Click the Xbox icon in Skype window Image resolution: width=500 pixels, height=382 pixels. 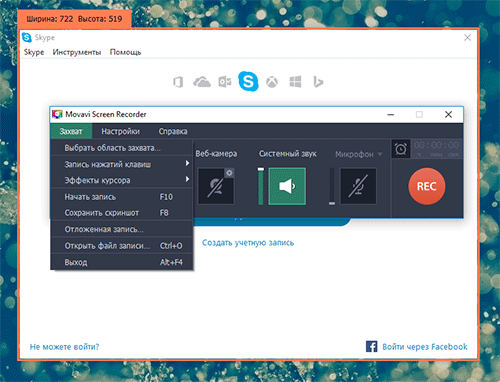272,82
